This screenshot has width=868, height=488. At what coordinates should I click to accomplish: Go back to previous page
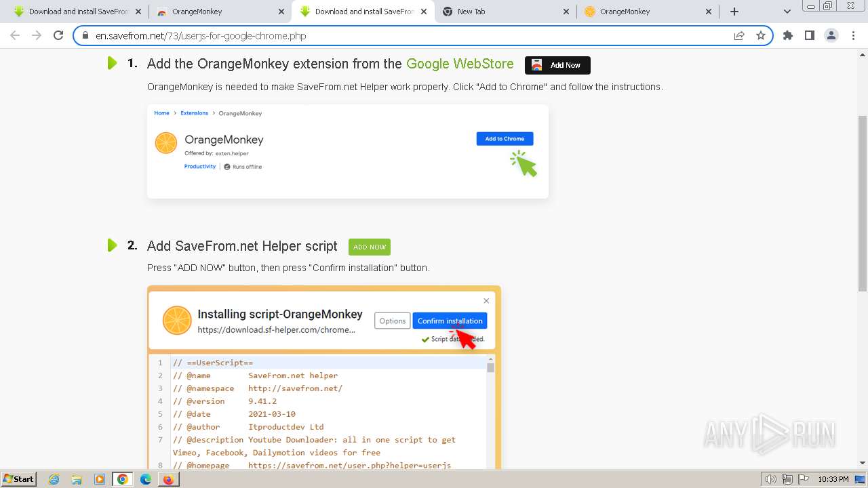point(15,36)
